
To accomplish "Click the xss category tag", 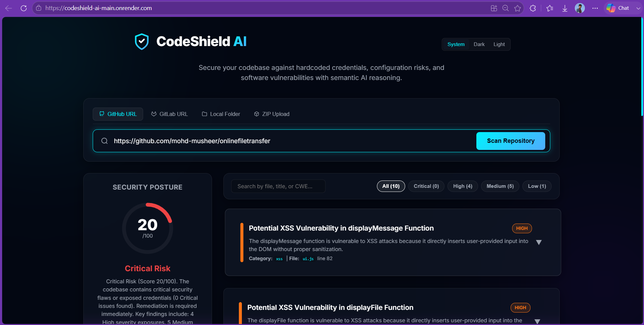I will point(279,259).
